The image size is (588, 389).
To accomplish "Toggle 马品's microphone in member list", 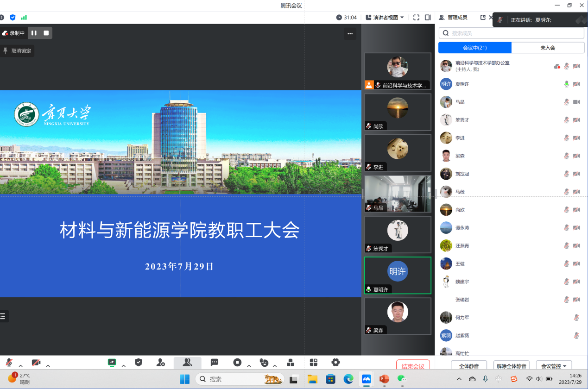I will (566, 102).
